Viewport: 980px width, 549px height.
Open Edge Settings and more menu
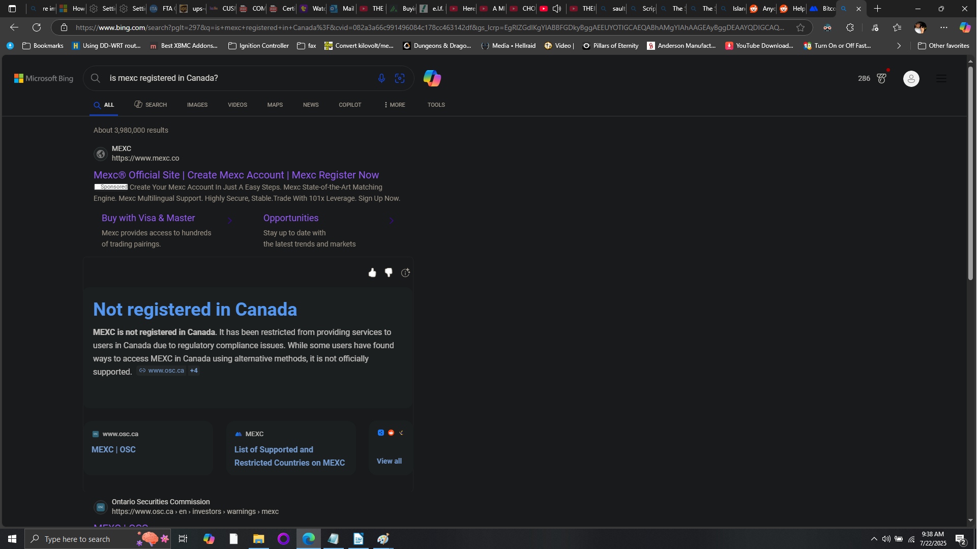click(944, 27)
